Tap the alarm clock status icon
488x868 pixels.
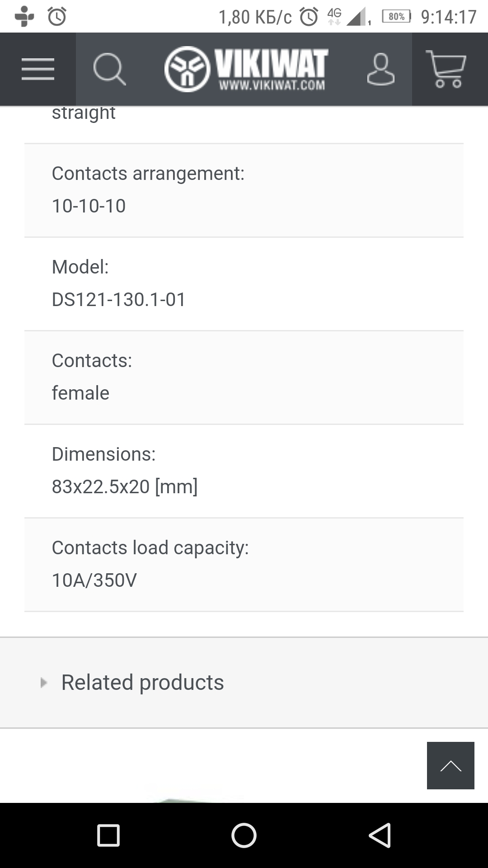coord(57,17)
